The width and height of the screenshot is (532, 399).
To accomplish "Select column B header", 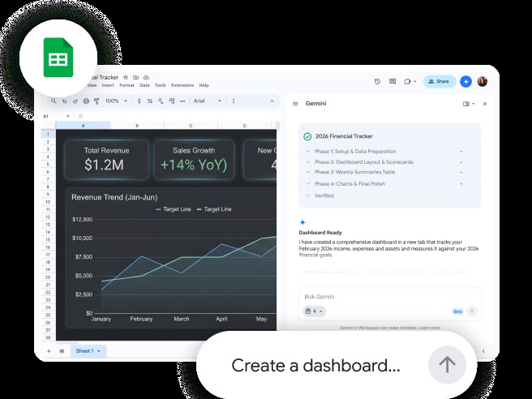I will (137, 126).
